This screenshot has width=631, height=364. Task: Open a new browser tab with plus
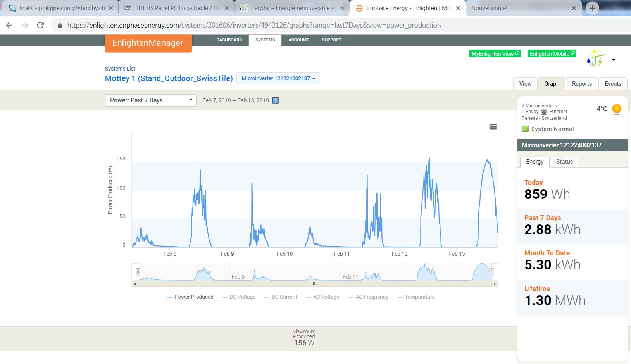pos(592,8)
